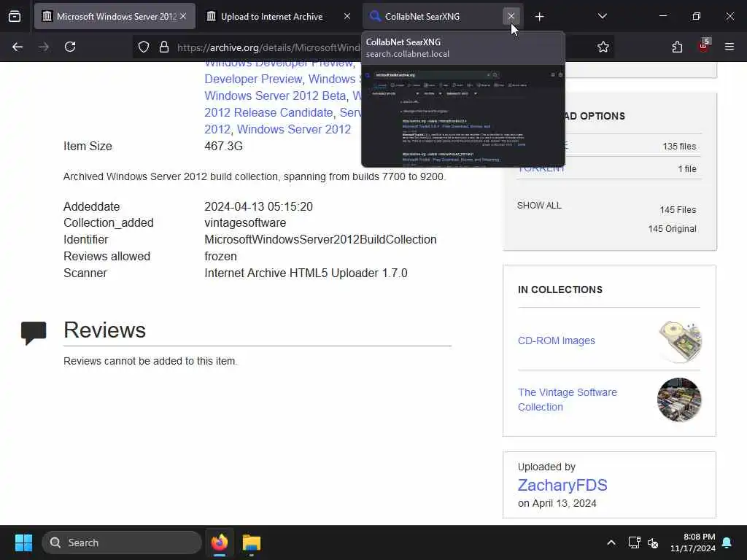
Task: Click the Developer Preview subject link
Action: (x=253, y=79)
